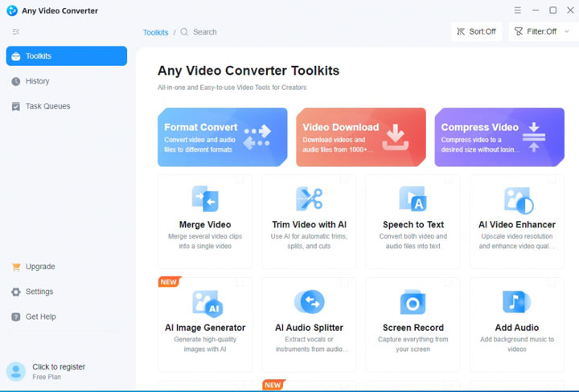Open the Task Queues sidebar item
579x392 pixels.
(67, 106)
